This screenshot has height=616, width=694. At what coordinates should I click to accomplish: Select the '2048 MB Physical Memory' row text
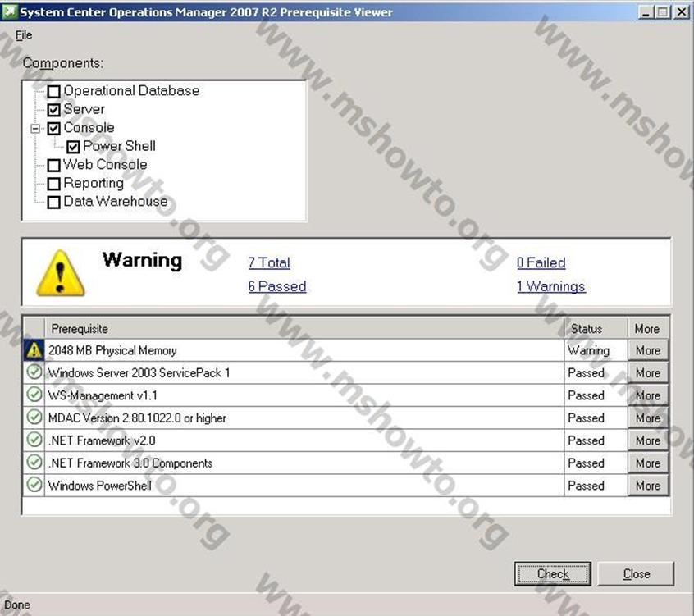point(112,350)
